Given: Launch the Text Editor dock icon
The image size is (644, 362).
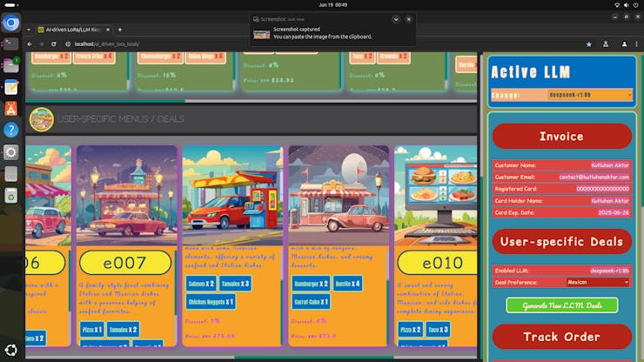Looking at the screenshot, I should pos(10,87).
